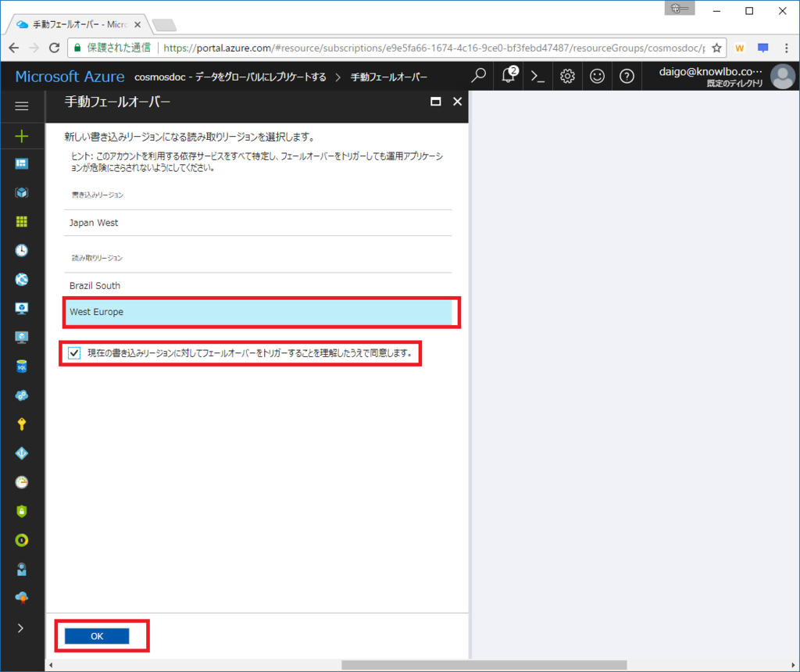The width and height of the screenshot is (800, 672).
Task: Click the orange W extension icon
Action: coord(739,48)
